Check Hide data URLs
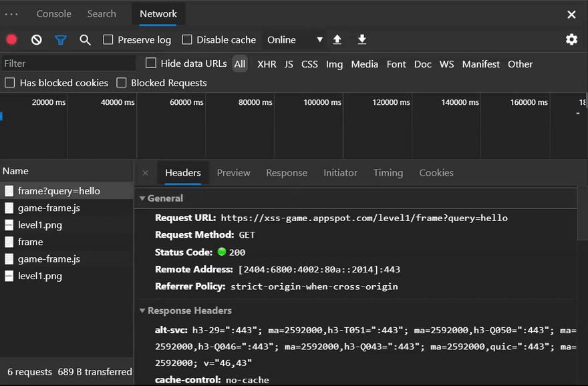Viewport: 588px width, 386px height. click(x=151, y=63)
